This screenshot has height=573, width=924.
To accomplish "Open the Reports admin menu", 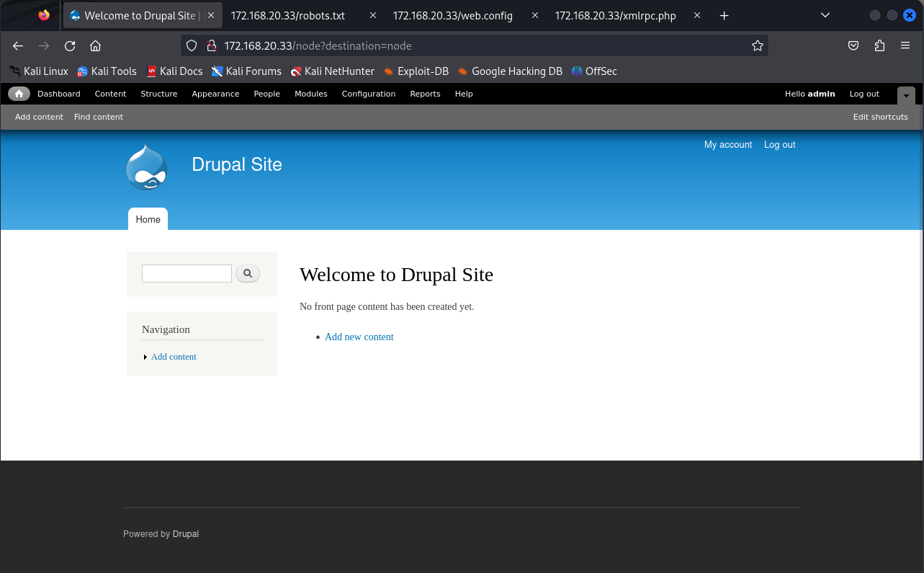I will click(x=425, y=94).
